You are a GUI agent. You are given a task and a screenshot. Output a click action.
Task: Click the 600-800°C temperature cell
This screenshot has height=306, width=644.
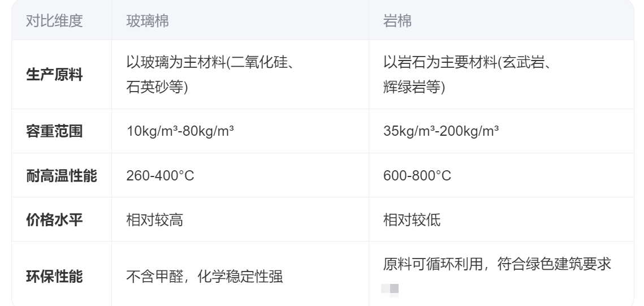(417, 176)
